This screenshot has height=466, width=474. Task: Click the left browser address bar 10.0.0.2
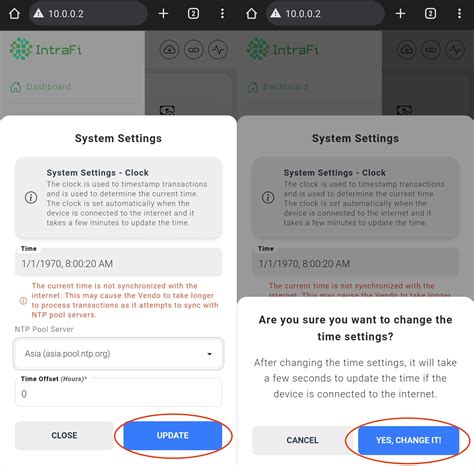coord(88,14)
